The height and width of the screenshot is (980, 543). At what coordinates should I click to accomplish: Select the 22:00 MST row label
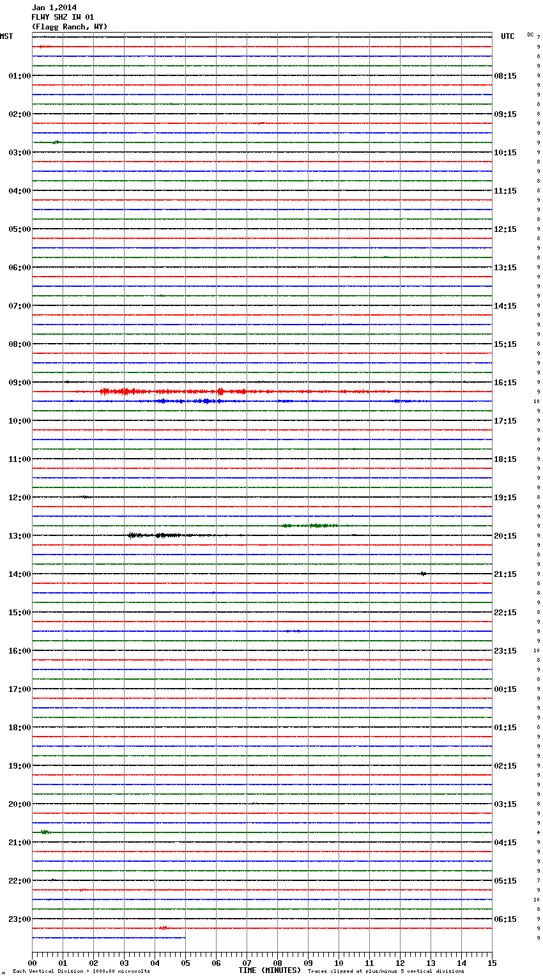tap(20, 881)
